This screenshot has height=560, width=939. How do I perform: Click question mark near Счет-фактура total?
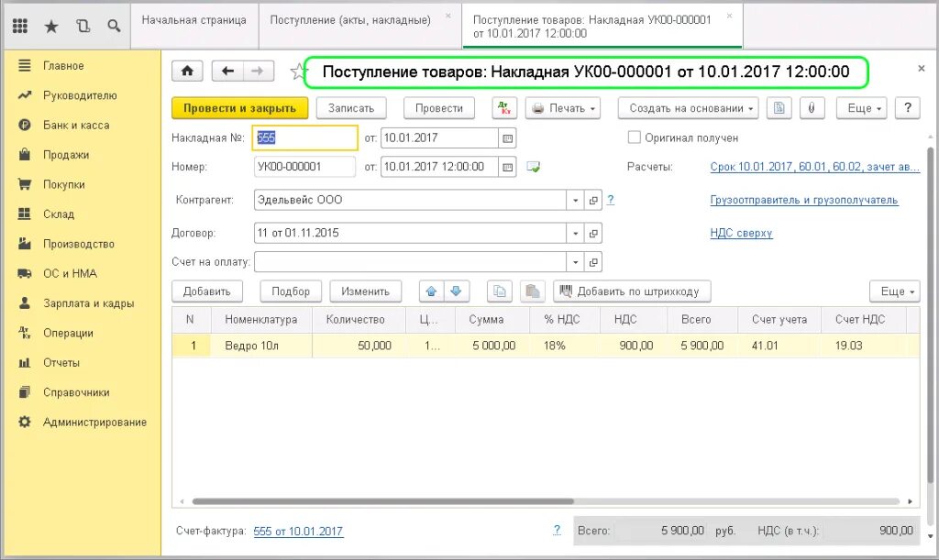557,530
